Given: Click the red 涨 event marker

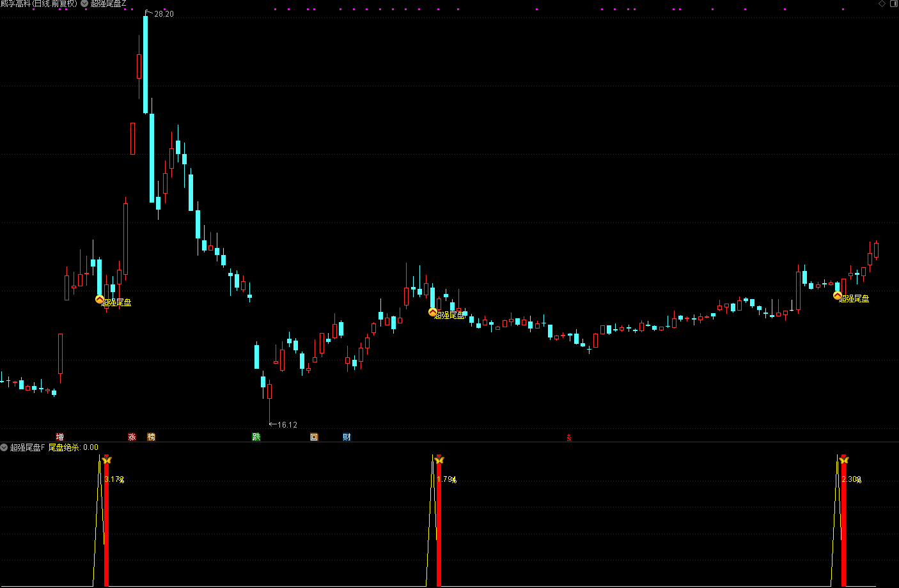Looking at the screenshot, I should click(132, 437).
